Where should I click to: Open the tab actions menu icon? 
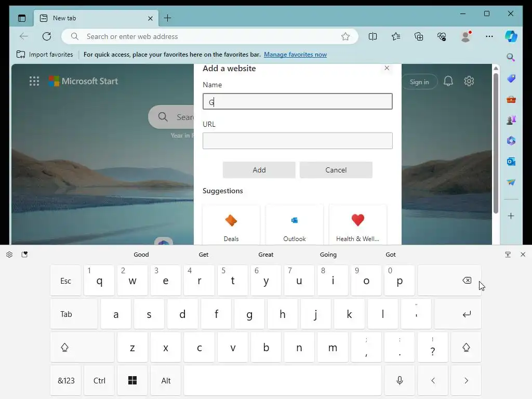tap(22, 18)
